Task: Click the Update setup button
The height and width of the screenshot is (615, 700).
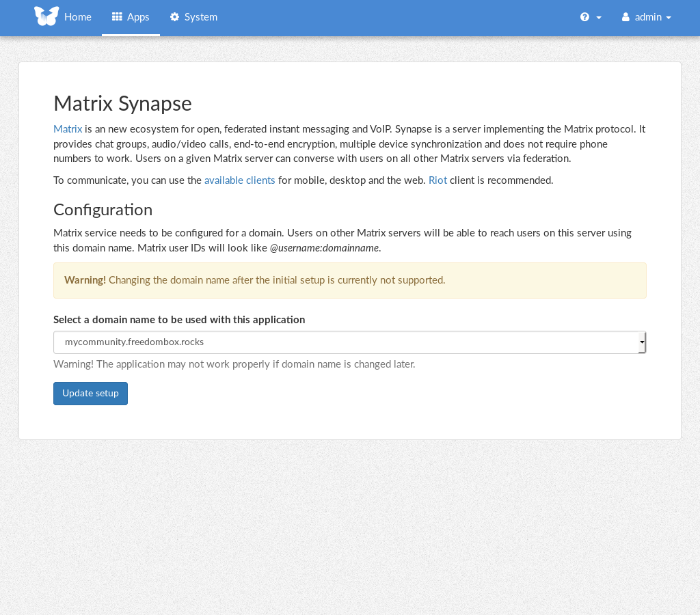Action: pyautogui.click(x=91, y=394)
